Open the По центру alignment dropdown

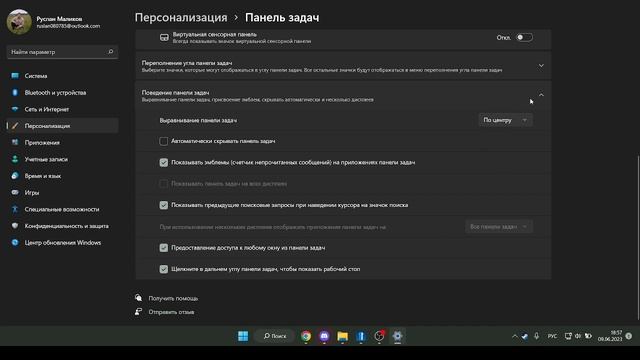pyautogui.click(x=505, y=120)
